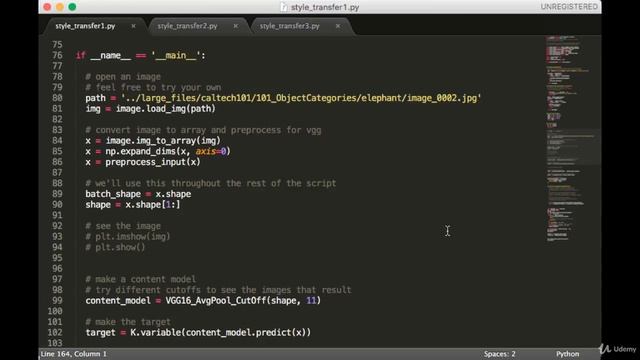Click 'x.shape[1:]' on line 90
Image resolution: width=640 pixels, height=360 pixels.
pos(153,204)
